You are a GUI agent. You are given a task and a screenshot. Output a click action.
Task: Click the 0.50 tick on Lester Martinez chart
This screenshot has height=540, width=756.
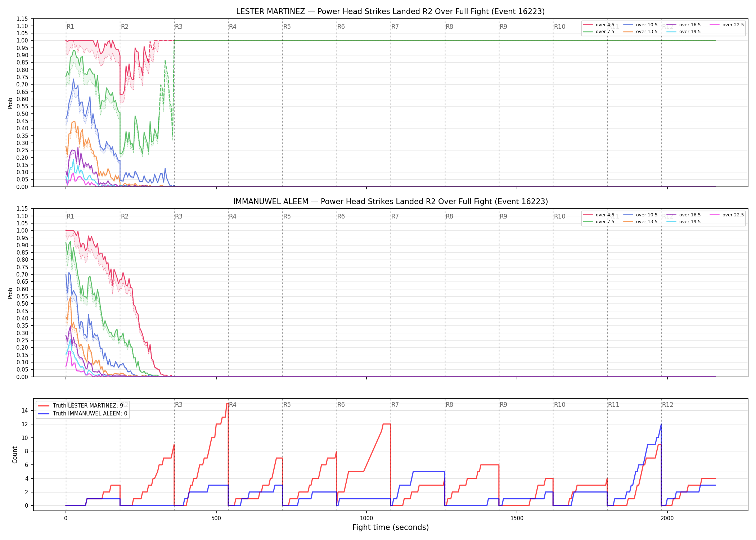pyautogui.click(x=22, y=114)
